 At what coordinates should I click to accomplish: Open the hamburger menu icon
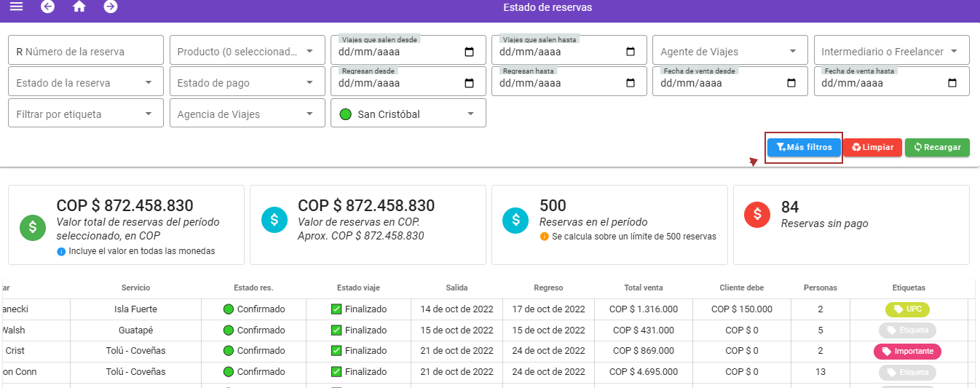tap(16, 7)
